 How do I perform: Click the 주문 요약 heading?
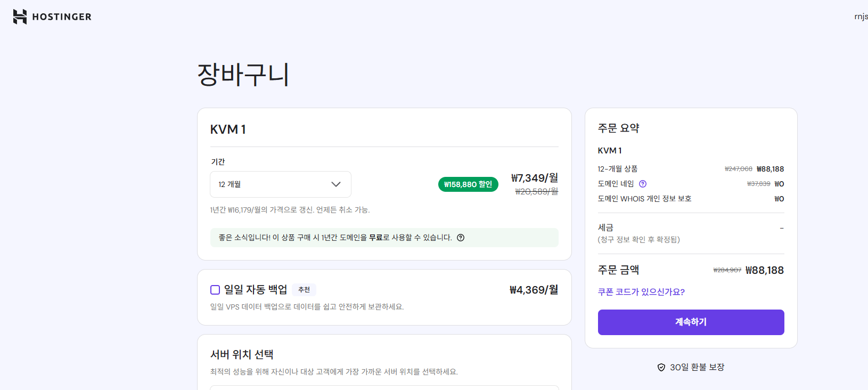pos(618,128)
